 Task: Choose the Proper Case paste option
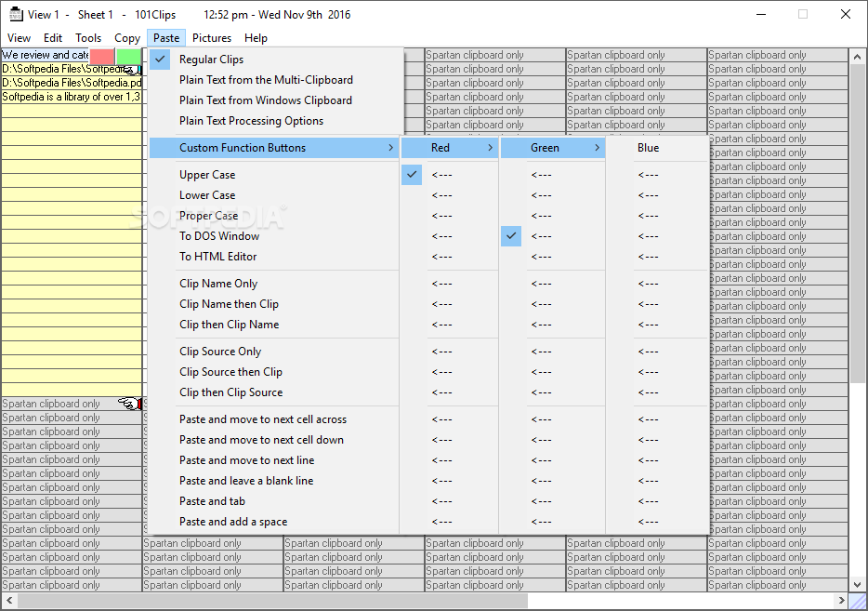(x=274, y=216)
